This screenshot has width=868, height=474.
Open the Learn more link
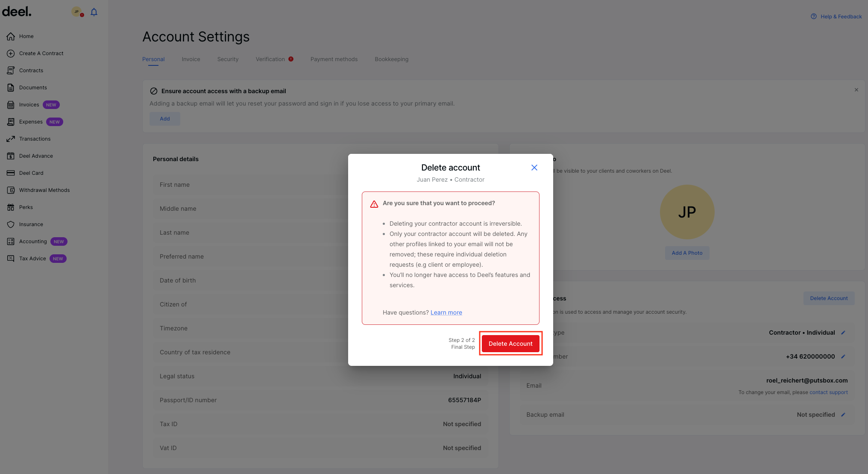click(446, 312)
